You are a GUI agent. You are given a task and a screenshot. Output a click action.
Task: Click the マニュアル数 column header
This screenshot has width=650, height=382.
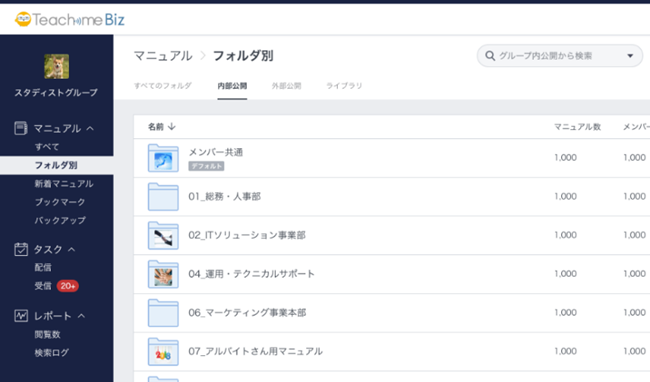(x=577, y=127)
